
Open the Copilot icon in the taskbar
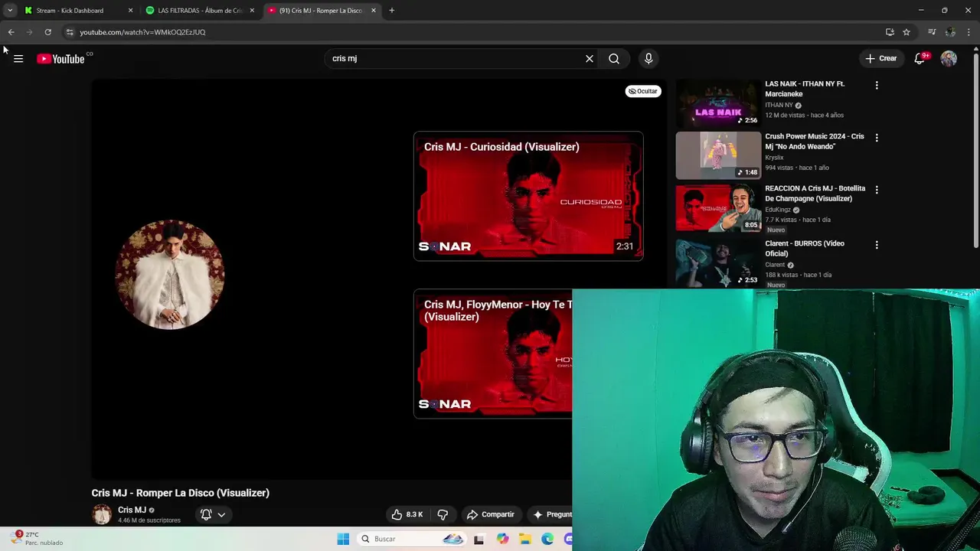[x=502, y=539]
